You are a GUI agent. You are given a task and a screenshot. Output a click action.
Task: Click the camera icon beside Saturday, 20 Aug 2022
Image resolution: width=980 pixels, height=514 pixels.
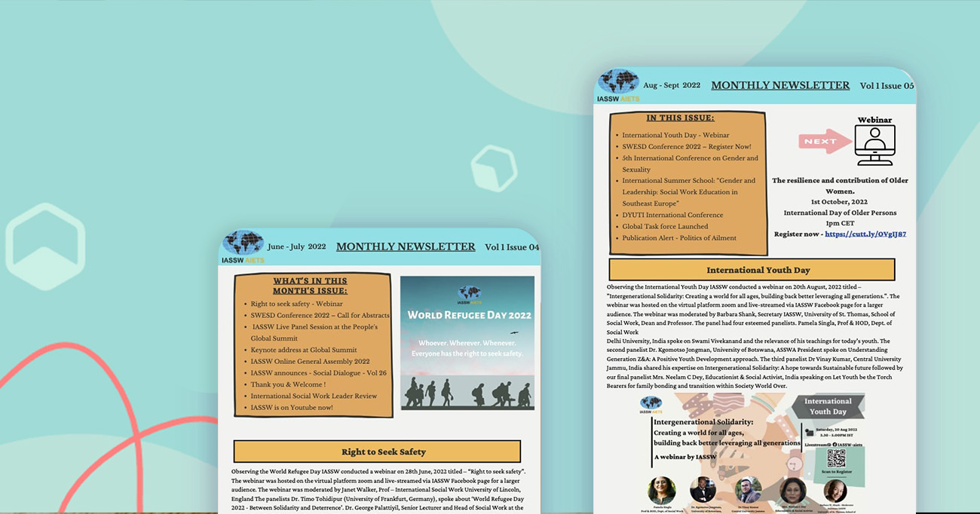point(810,433)
